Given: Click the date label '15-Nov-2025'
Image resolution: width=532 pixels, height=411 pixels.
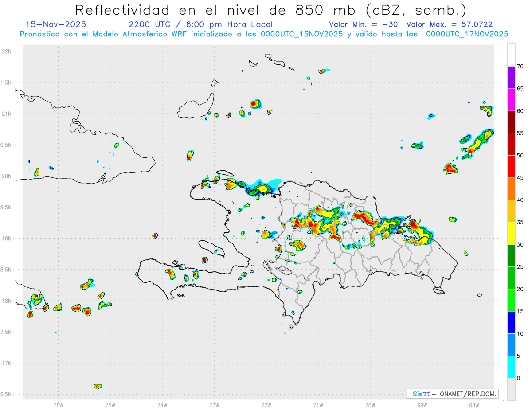Looking at the screenshot, I should point(56,24).
